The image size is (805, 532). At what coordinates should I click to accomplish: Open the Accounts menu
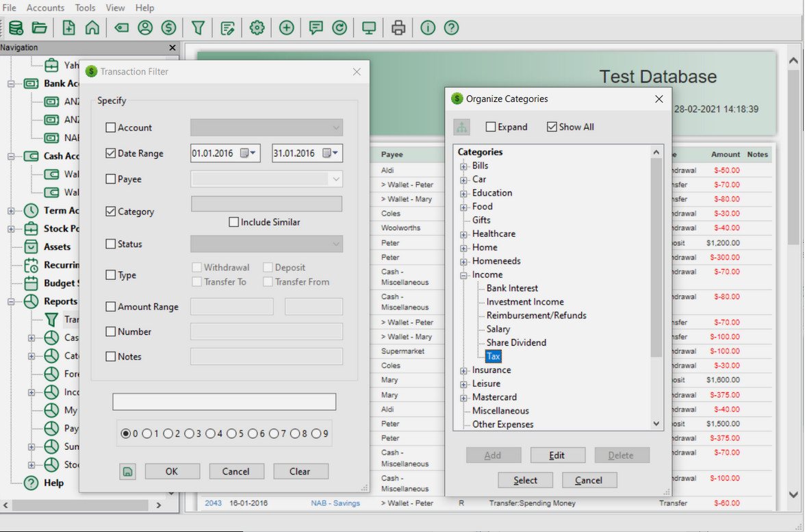[45, 8]
